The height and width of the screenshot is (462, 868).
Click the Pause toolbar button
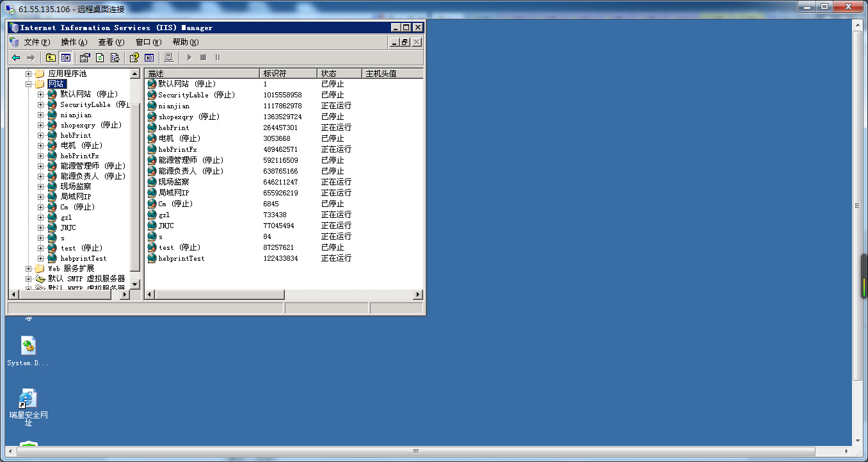218,58
